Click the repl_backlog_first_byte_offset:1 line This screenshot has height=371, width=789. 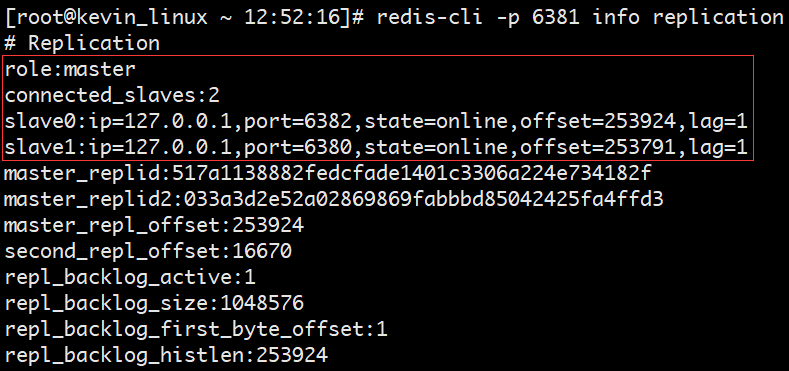coord(196,330)
